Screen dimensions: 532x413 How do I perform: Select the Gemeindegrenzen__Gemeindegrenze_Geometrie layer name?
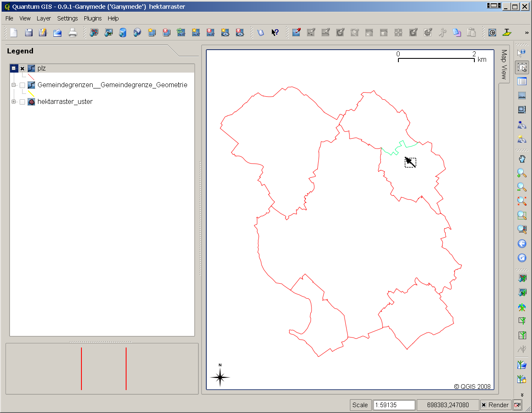click(112, 85)
